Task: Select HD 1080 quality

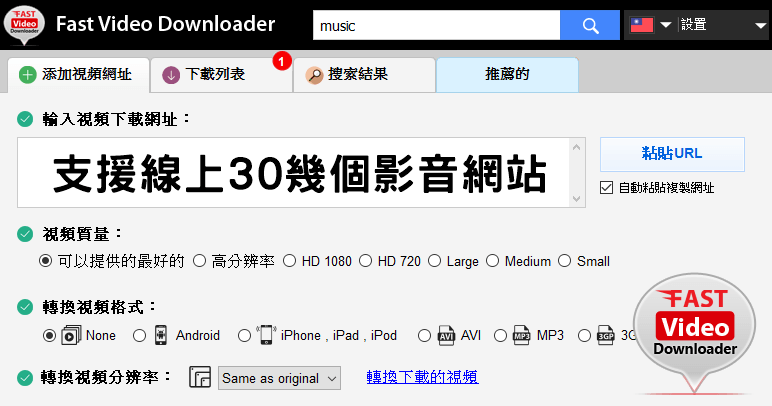Action: (289, 261)
